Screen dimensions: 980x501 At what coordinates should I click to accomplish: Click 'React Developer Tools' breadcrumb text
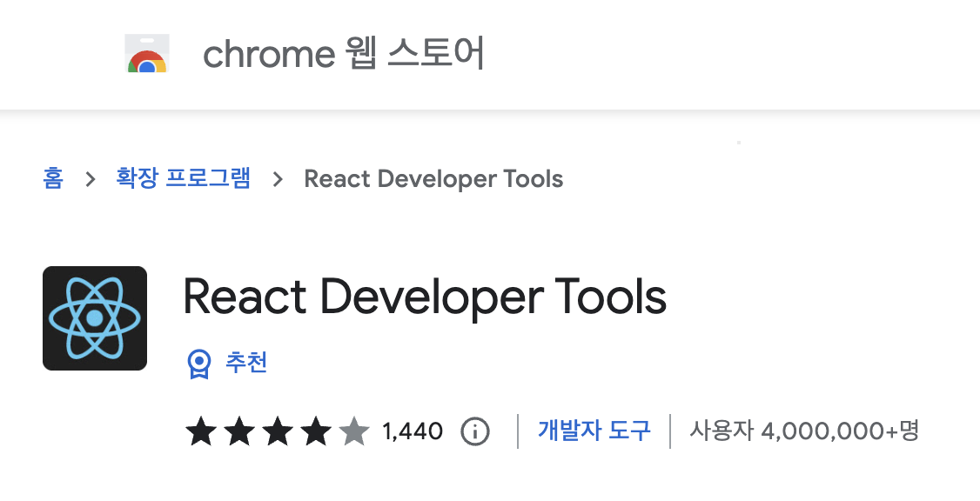433,179
